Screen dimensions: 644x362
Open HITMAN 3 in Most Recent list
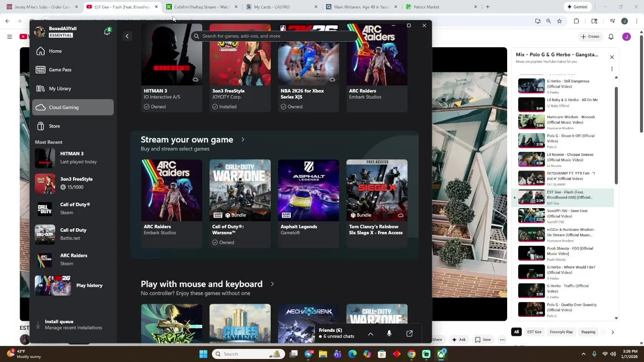pos(73,158)
